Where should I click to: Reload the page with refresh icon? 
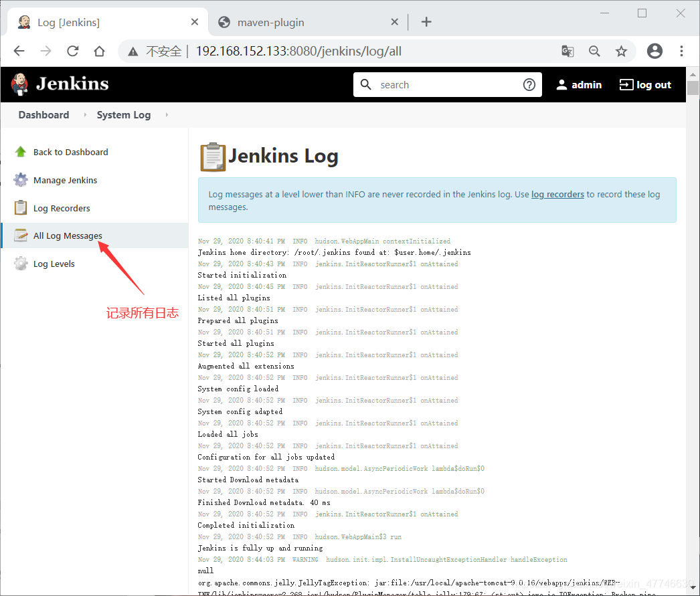(x=73, y=51)
